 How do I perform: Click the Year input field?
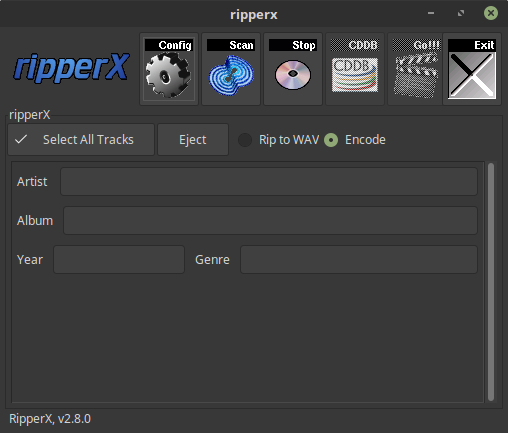pyautogui.click(x=119, y=260)
